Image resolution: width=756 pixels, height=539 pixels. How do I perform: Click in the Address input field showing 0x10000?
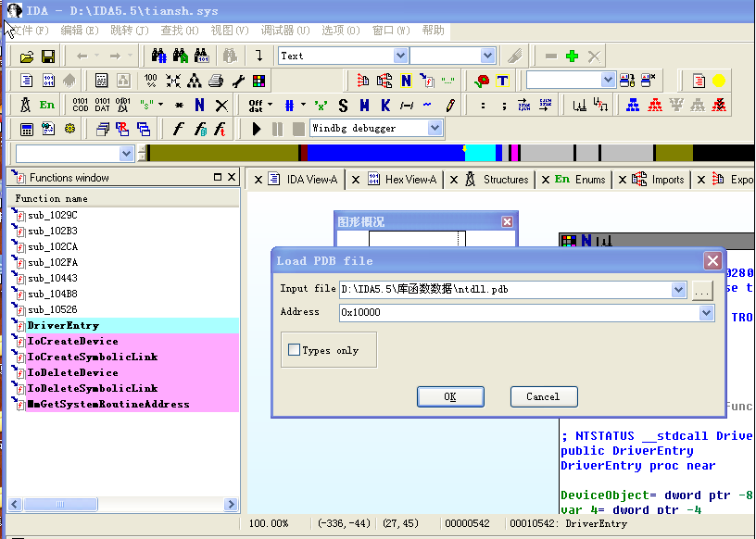519,313
